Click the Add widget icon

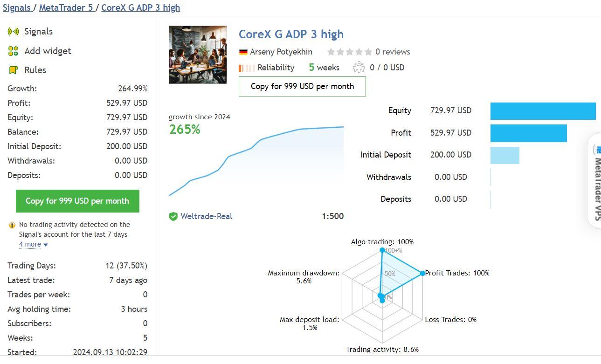pyautogui.click(x=13, y=51)
